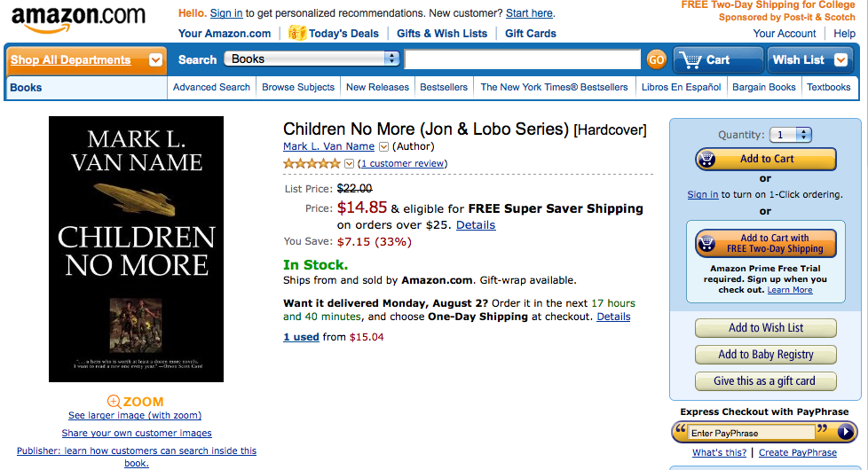Screen dimensions: 868x470
Task: Open the Quantity dropdown
Action: coord(792,135)
